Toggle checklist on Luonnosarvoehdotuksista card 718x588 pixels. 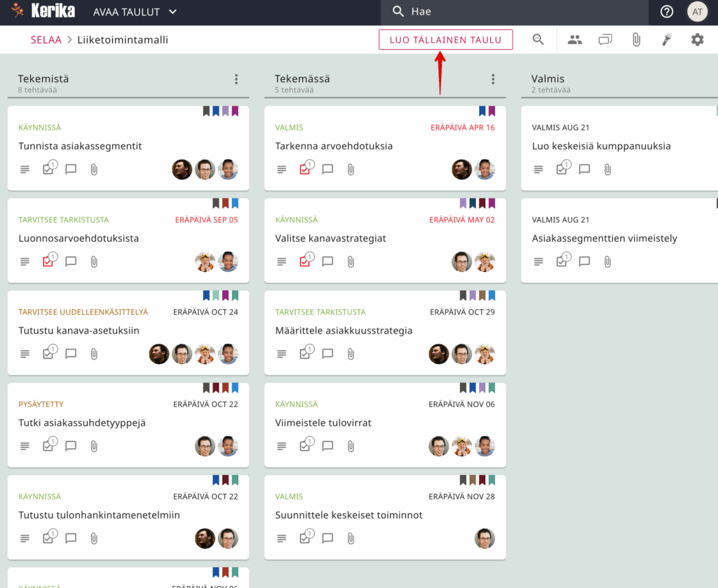coord(48,261)
